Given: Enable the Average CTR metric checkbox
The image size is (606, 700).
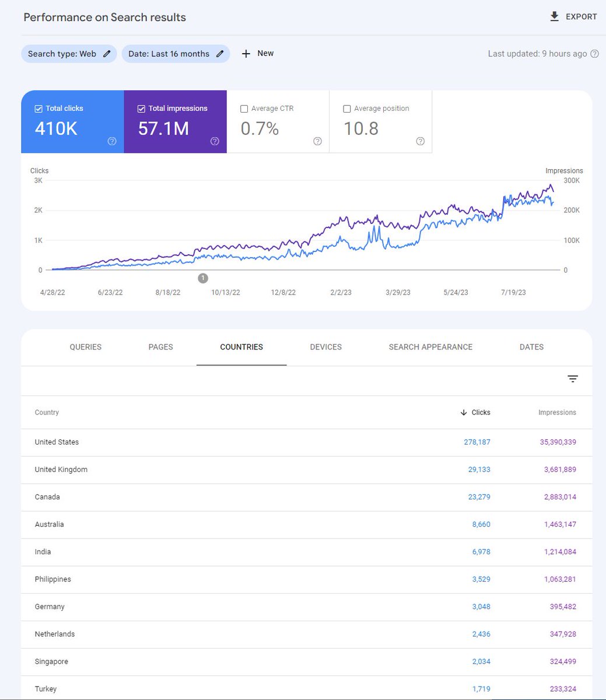Looking at the screenshot, I should click(x=244, y=108).
